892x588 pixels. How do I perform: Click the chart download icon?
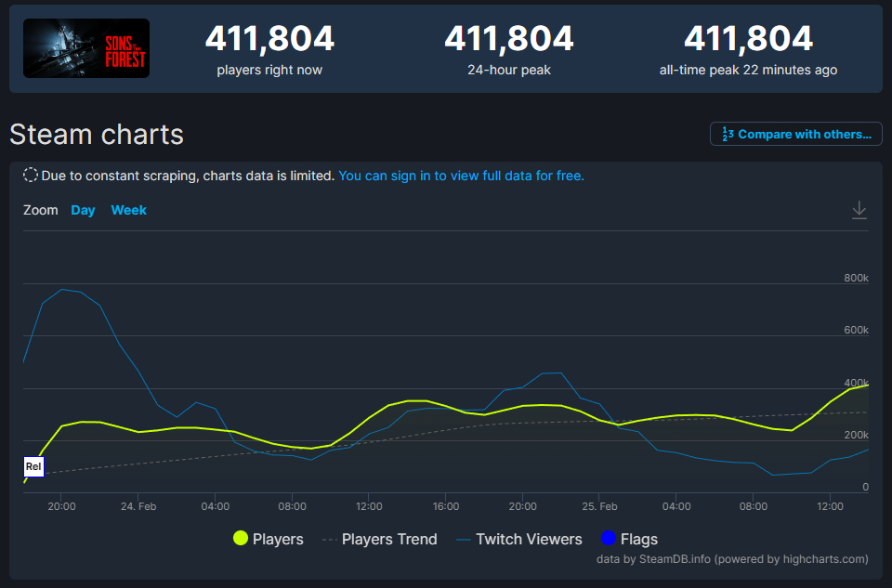pyautogui.click(x=859, y=210)
